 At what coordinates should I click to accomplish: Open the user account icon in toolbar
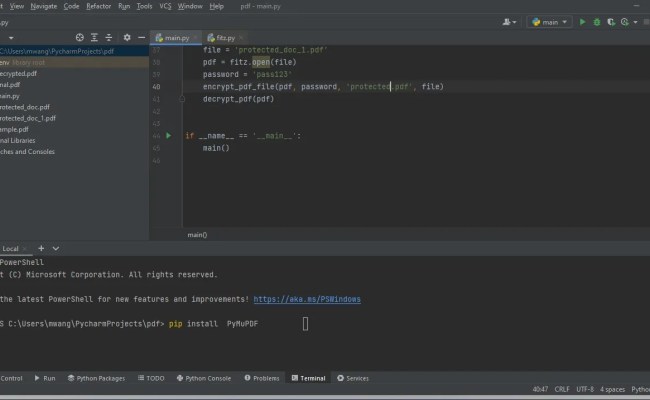[x=506, y=22]
